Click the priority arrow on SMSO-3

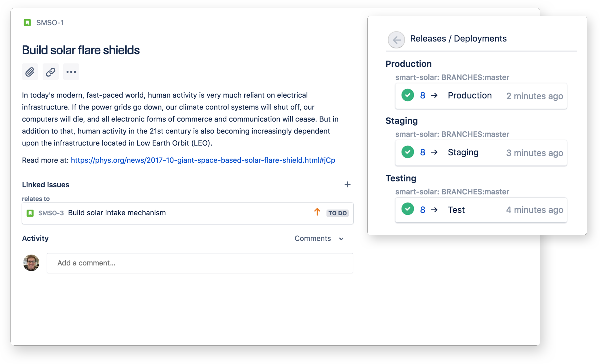[317, 212]
